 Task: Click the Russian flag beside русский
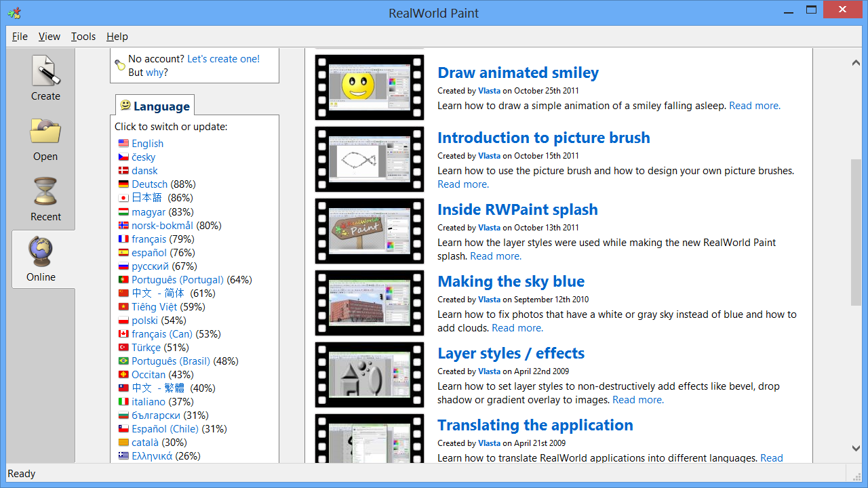[x=123, y=266]
